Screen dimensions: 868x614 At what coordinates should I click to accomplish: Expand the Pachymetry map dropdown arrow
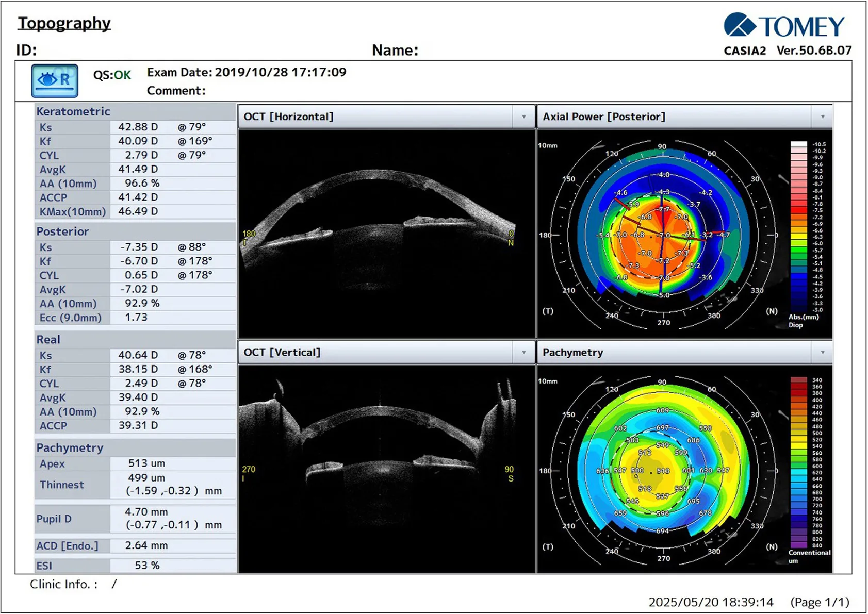point(822,353)
